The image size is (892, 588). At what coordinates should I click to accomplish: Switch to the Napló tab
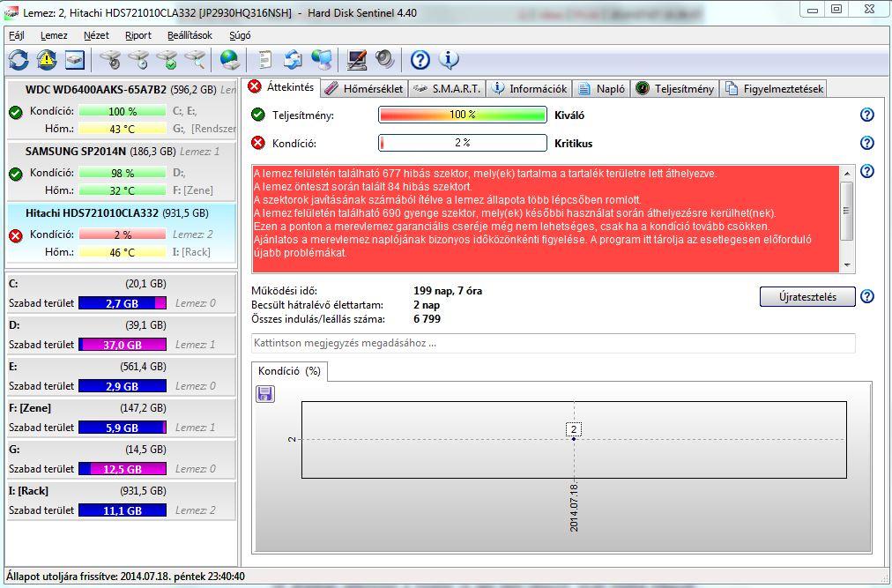coord(602,89)
